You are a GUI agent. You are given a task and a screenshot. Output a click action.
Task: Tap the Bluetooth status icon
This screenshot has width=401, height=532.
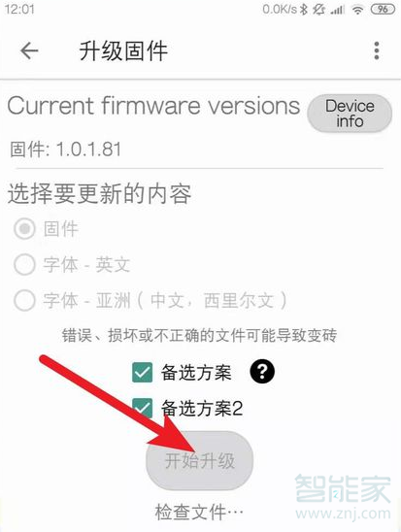[x=304, y=10]
